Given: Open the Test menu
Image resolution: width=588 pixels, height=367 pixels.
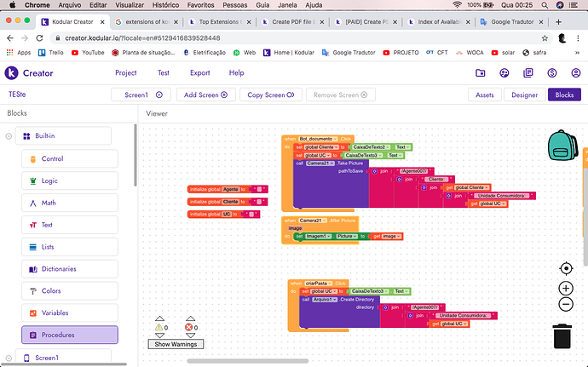Looking at the screenshot, I should tap(164, 72).
